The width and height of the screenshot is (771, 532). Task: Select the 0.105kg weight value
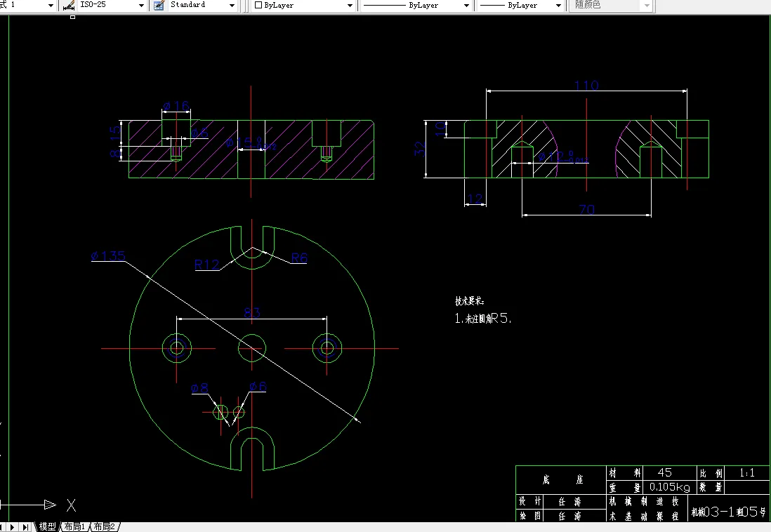point(669,487)
